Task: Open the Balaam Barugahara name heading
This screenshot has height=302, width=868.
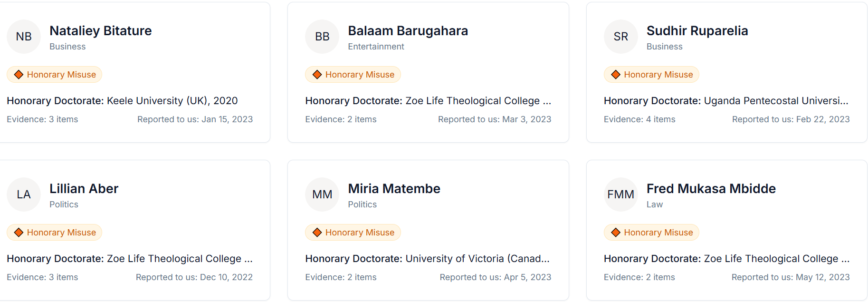Action: click(x=408, y=31)
